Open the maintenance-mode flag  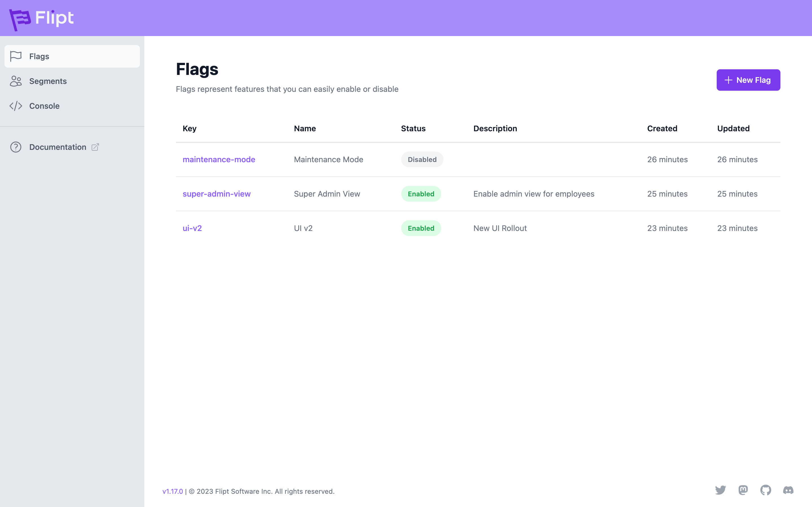coord(219,160)
